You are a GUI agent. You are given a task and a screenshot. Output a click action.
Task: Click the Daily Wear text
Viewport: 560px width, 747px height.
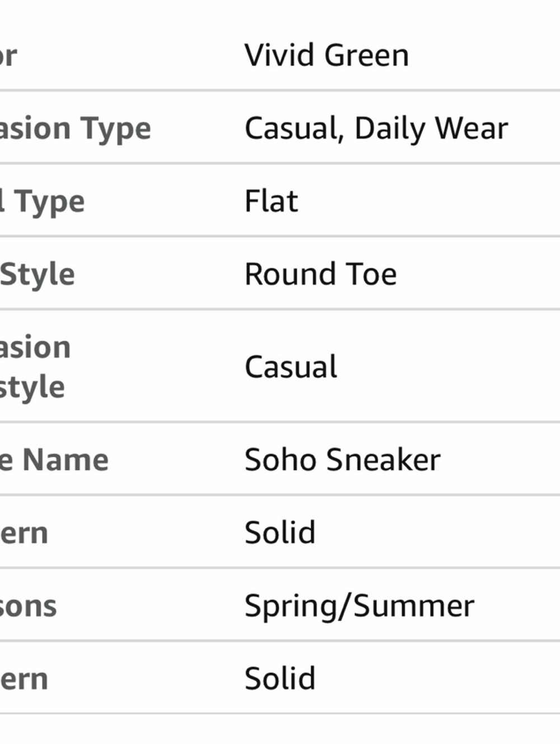[431, 128]
